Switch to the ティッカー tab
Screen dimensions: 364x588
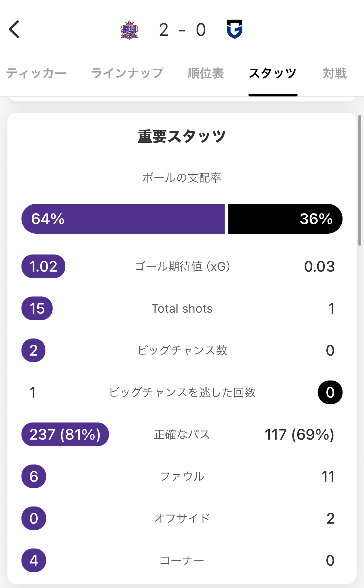pos(36,73)
